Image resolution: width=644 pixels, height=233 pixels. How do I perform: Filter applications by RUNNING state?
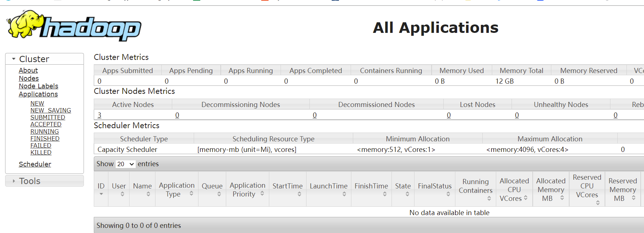point(45,131)
